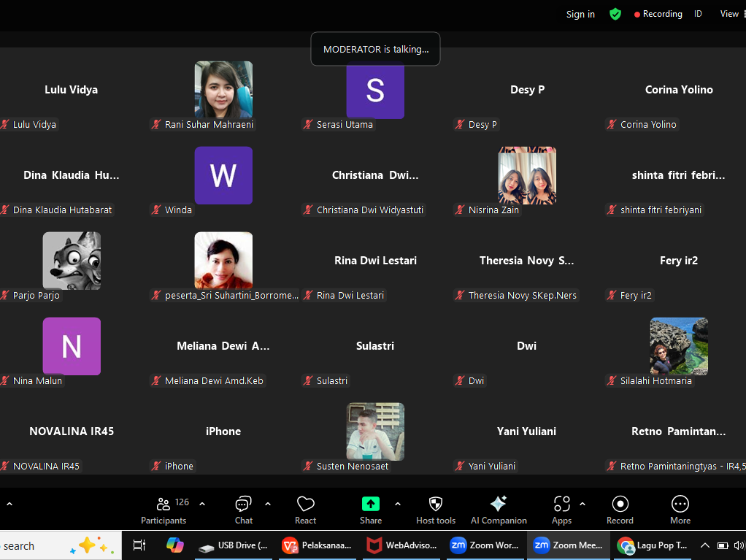Click the Sign in link
This screenshot has height=560, width=746.
[580, 14]
